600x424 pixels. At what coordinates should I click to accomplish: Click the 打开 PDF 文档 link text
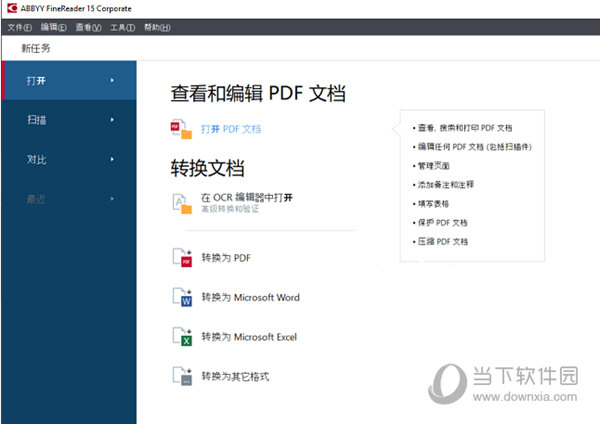(230, 129)
